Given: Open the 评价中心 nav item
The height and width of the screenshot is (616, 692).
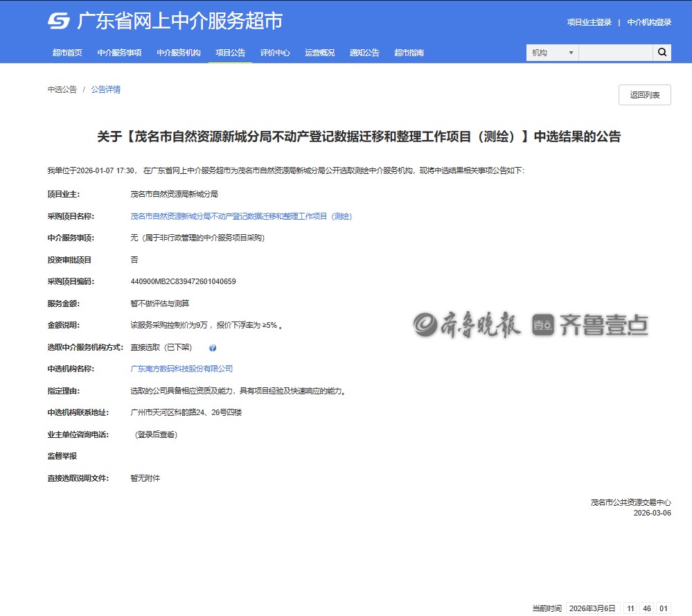Looking at the screenshot, I should coord(275,53).
